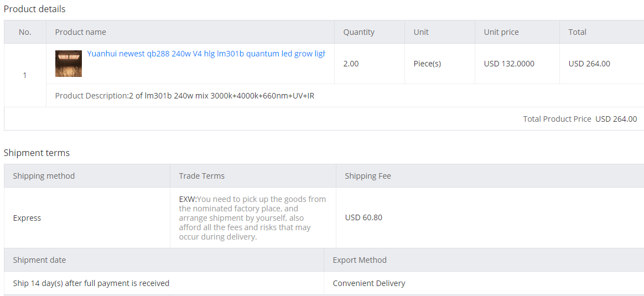644x296 pixels.
Task: Select the Total column header
Action: (x=577, y=32)
